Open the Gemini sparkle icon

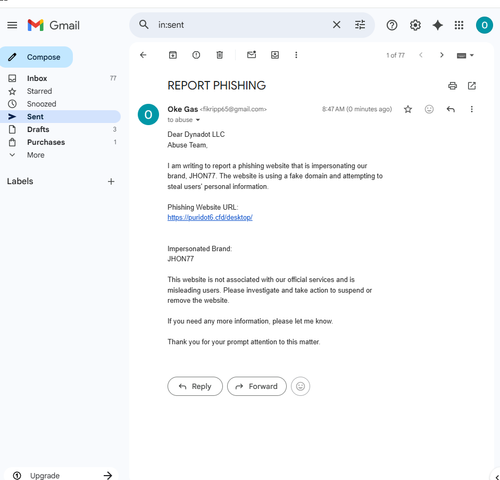[x=438, y=25]
